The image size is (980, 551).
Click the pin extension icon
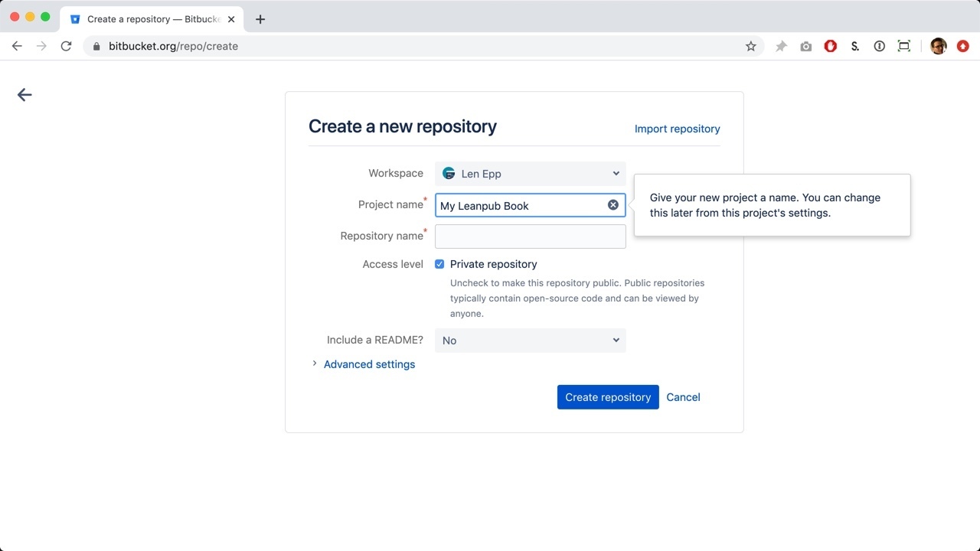pos(781,47)
